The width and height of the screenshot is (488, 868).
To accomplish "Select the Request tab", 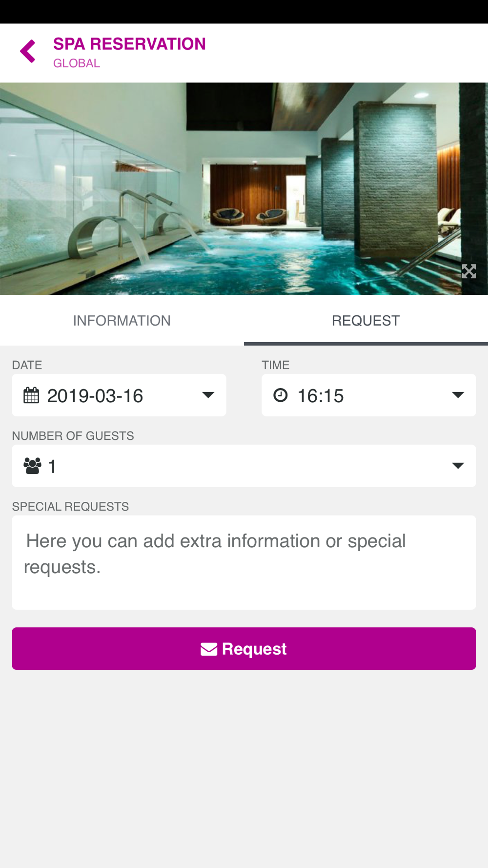I will pyautogui.click(x=366, y=321).
